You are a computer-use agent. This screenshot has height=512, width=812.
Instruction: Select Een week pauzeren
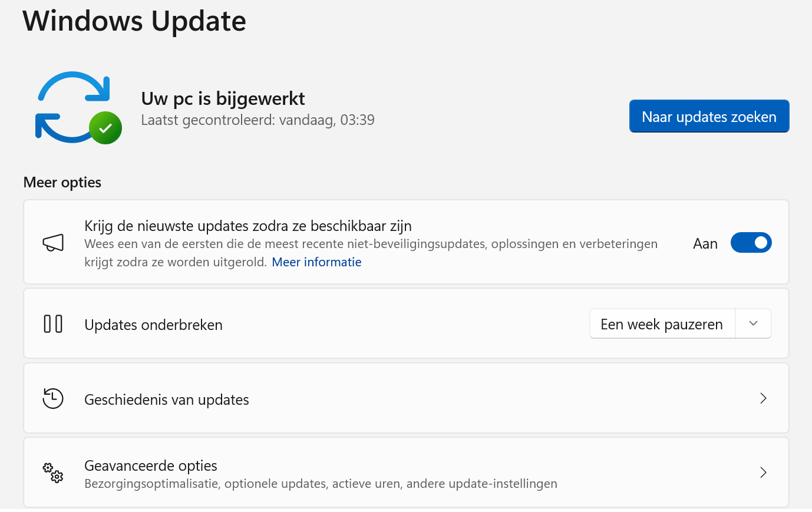coord(661,323)
